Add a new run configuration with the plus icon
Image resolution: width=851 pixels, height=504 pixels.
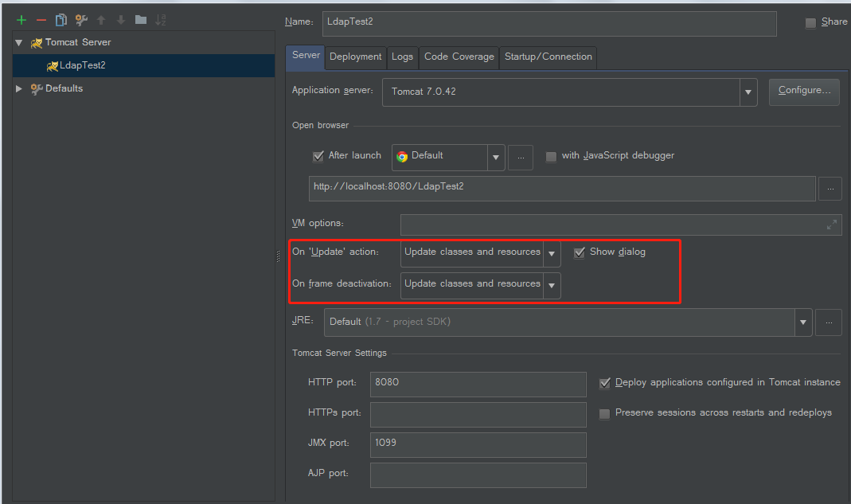[21, 20]
